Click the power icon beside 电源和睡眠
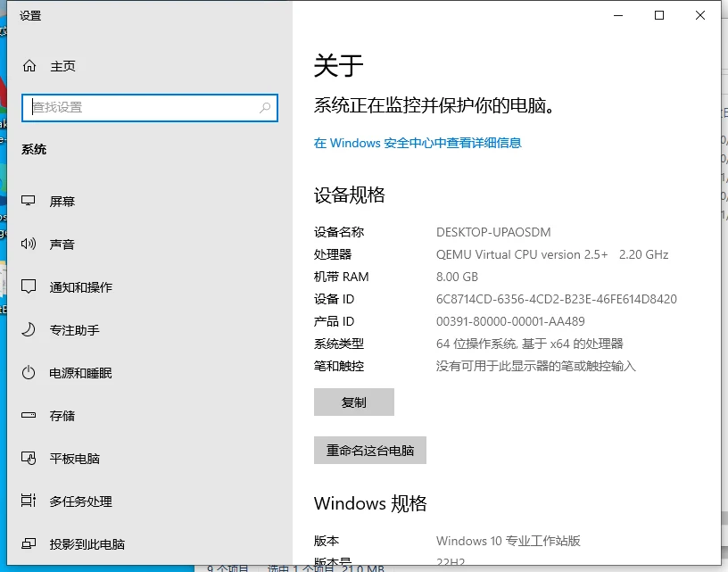The width and height of the screenshot is (728, 572). [x=29, y=372]
